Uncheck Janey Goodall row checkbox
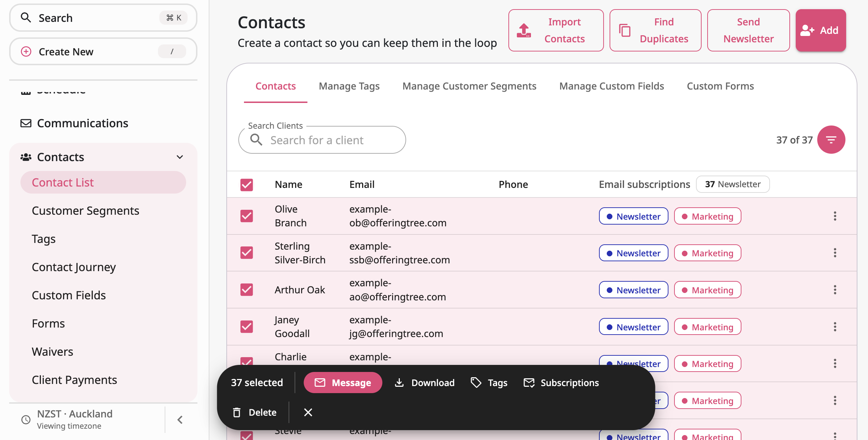Image resolution: width=868 pixels, height=440 pixels. pos(247,326)
